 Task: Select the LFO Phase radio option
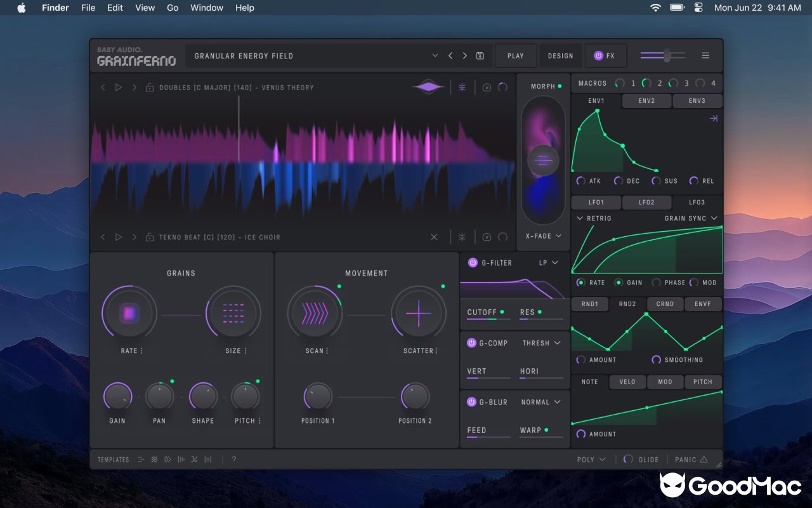click(x=656, y=283)
